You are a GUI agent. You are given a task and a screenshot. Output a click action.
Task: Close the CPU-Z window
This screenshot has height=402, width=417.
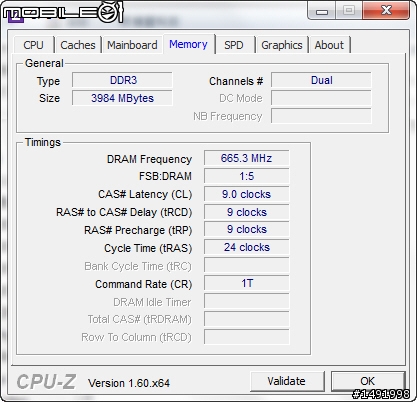tap(386, 10)
